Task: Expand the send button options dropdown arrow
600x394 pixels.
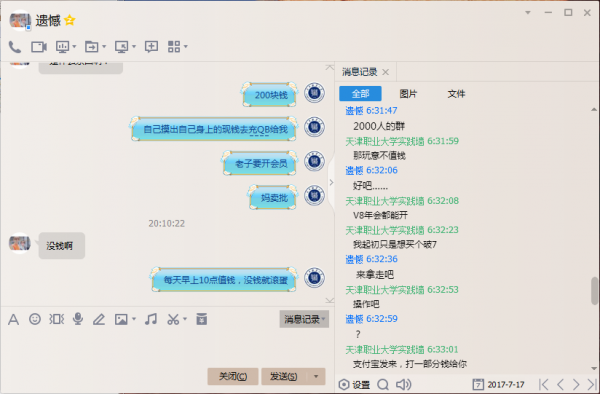Action: tap(316, 376)
